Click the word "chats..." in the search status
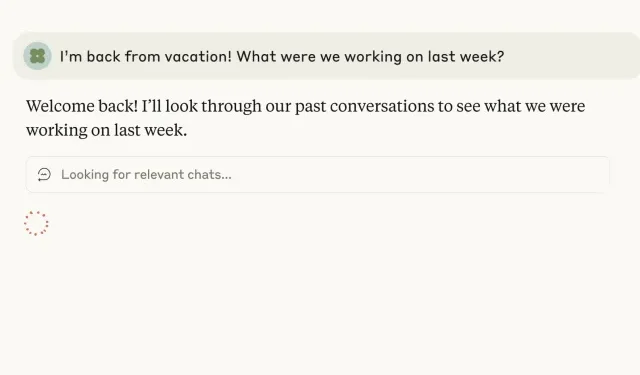The height and width of the screenshot is (375, 640). pyautogui.click(x=209, y=175)
